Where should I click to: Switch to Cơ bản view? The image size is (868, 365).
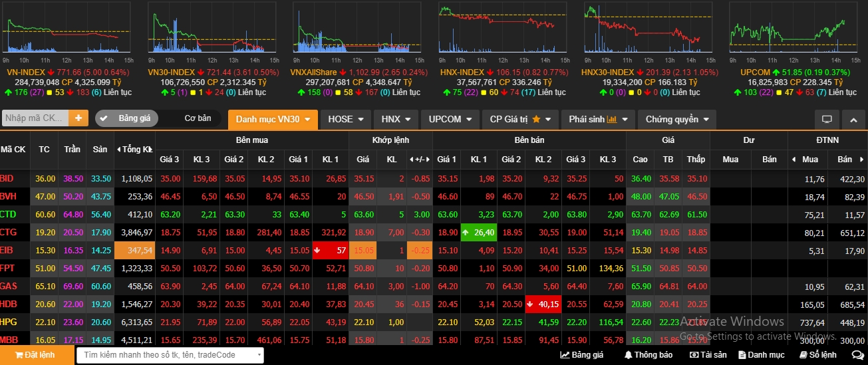(x=198, y=118)
